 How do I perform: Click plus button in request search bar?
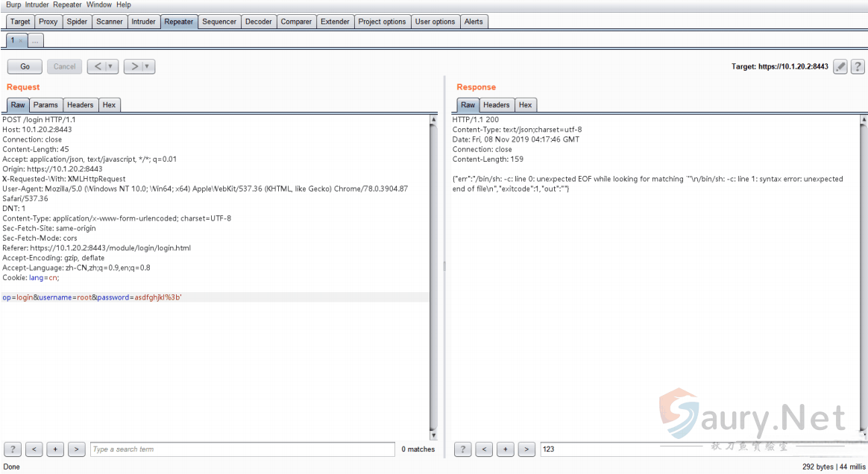[55, 449]
